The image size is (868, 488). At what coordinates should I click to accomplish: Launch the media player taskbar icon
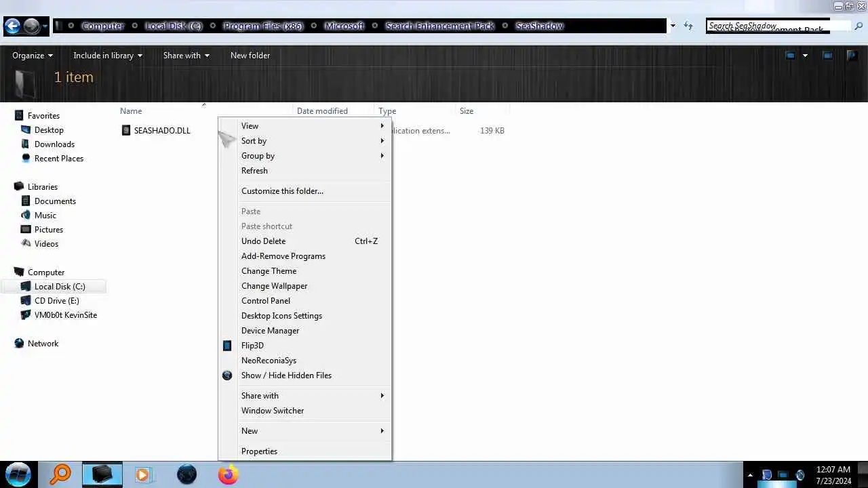(143, 474)
